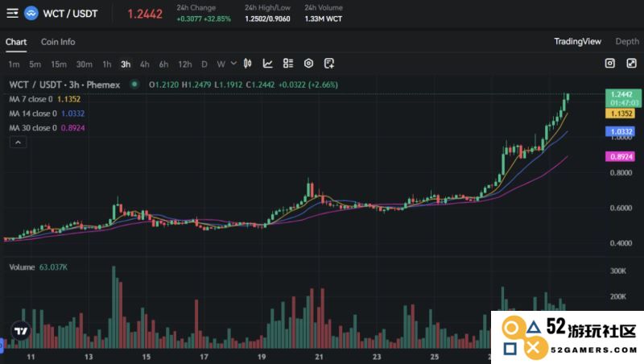The width and height of the screenshot is (644, 364).
Task: Select the D daily timeframe
Action: tap(204, 64)
